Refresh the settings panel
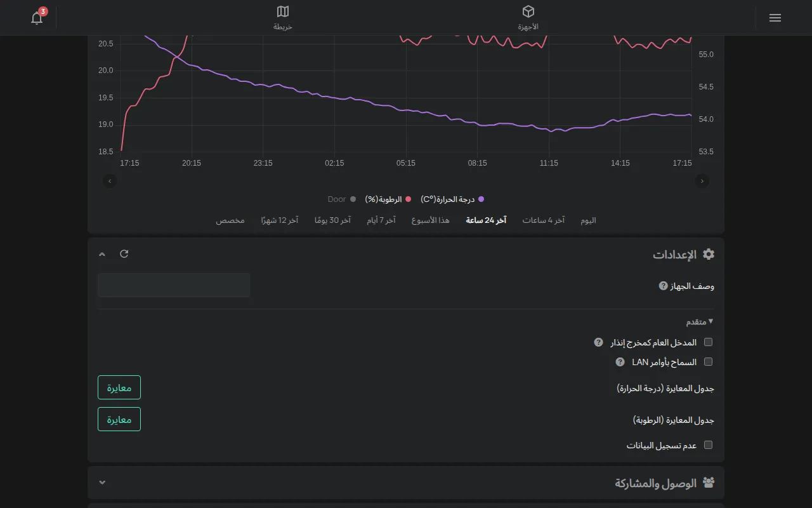This screenshot has height=508, width=812. click(x=124, y=254)
